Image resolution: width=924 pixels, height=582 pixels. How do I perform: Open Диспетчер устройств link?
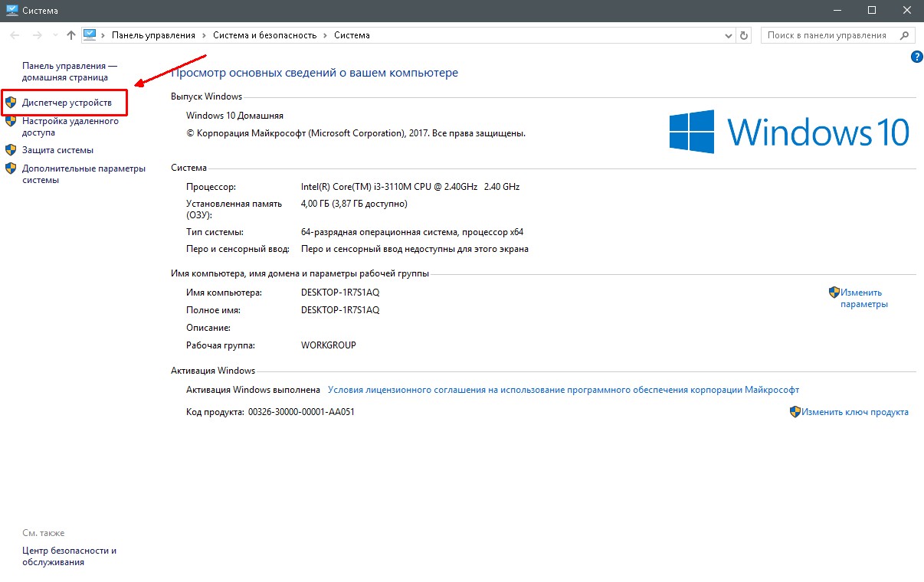pos(67,102)
